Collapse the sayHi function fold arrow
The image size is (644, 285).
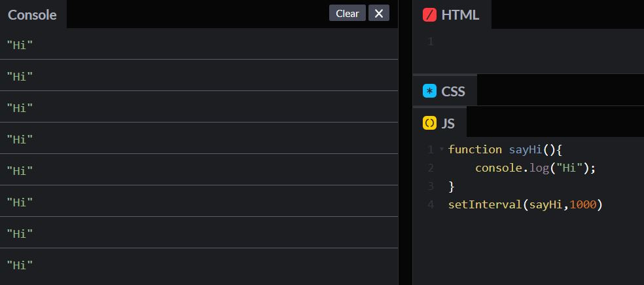pyautogui.click(x=442, y=149)
